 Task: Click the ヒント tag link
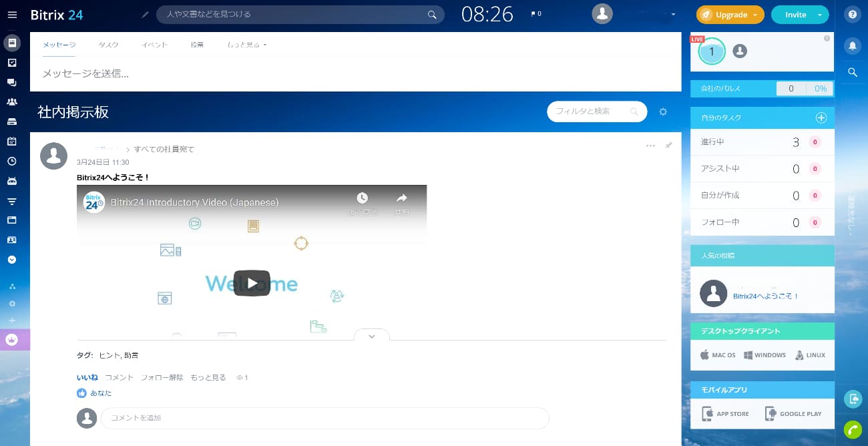point(109,356)
